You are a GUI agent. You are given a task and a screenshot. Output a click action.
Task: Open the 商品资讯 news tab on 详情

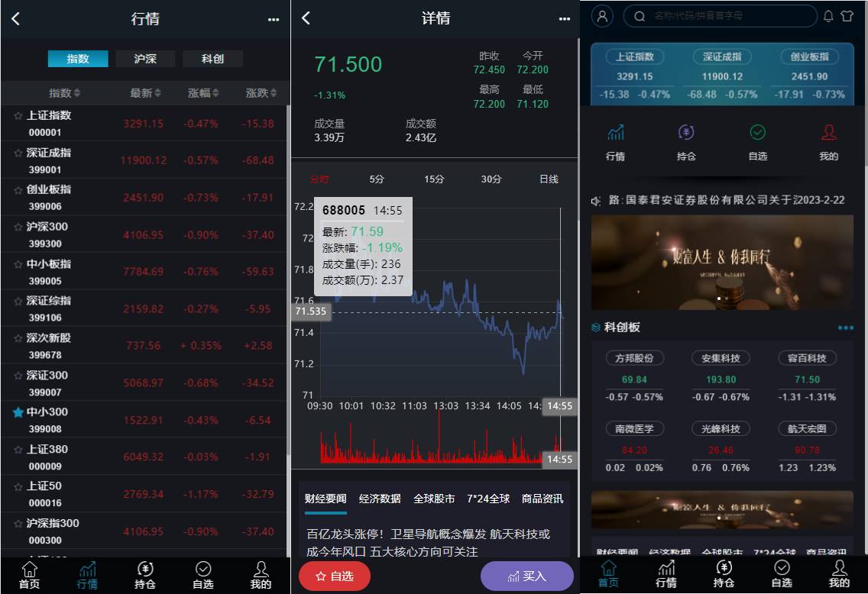(542, 499)
